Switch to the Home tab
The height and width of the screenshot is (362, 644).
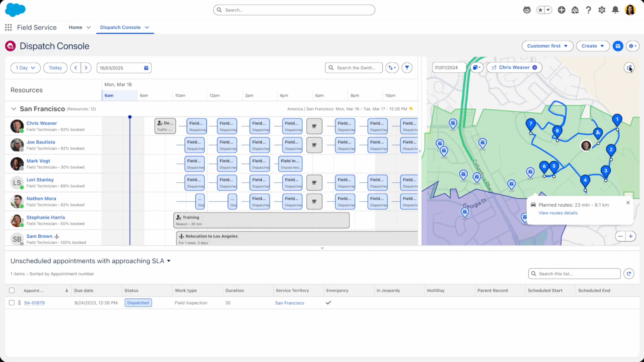click(x=75, y=27)
